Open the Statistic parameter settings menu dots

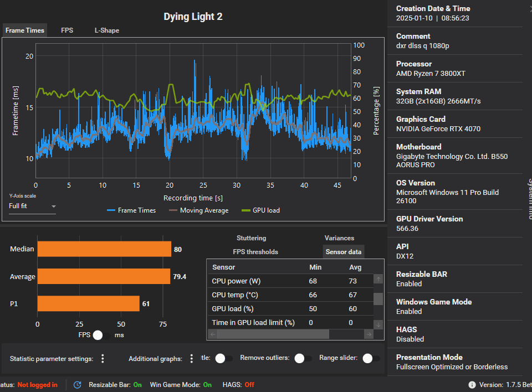coord(103,359)
